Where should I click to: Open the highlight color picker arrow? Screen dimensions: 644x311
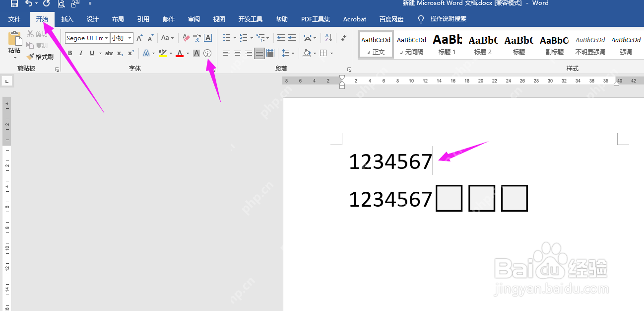[x=171, y=53]
